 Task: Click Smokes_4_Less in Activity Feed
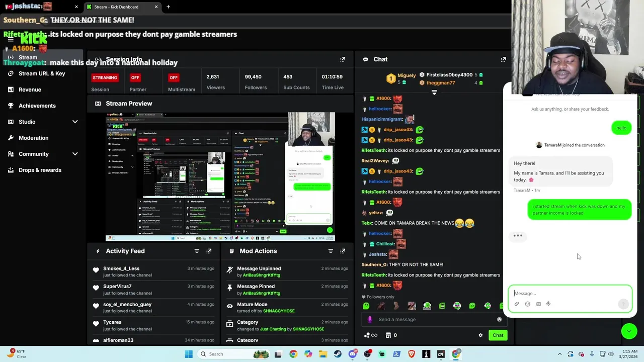click(x=121, y=268)
